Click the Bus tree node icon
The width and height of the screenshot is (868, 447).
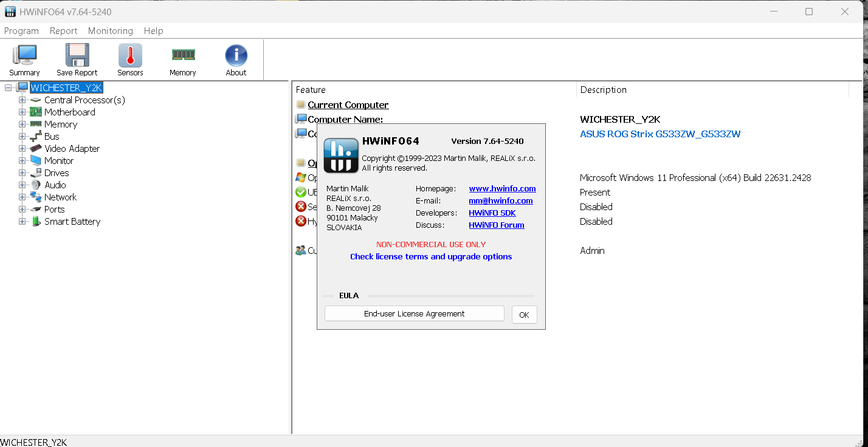click(x=36, y=137)
